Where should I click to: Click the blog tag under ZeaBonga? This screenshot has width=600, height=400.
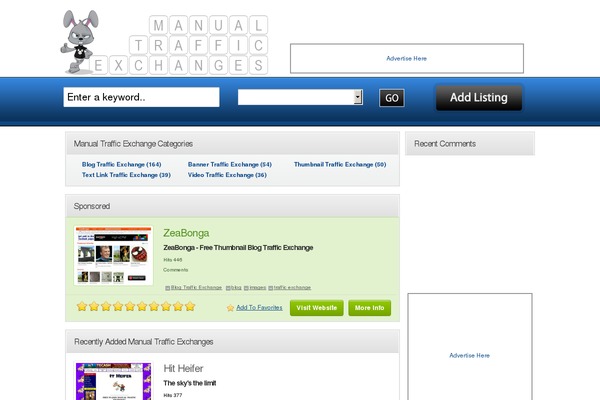236,287
